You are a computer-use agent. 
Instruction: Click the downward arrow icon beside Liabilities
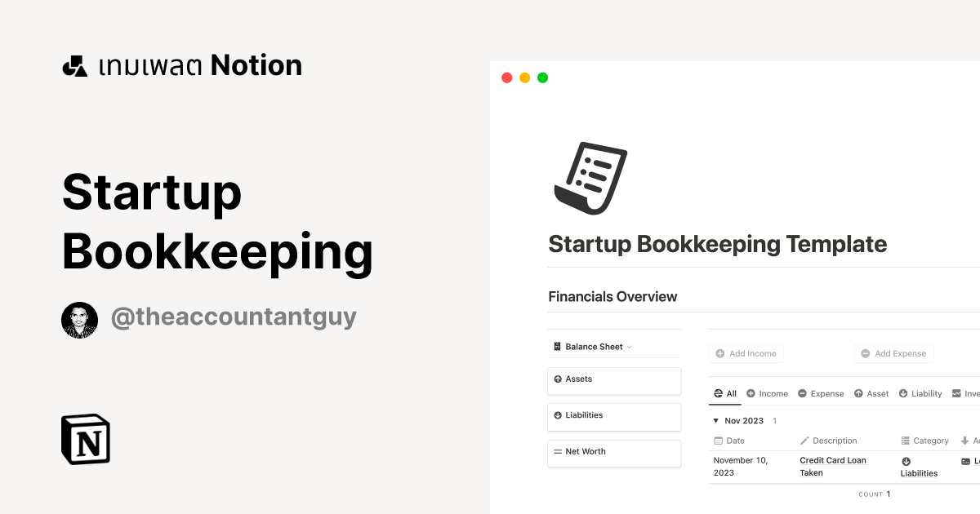(559, 415)
